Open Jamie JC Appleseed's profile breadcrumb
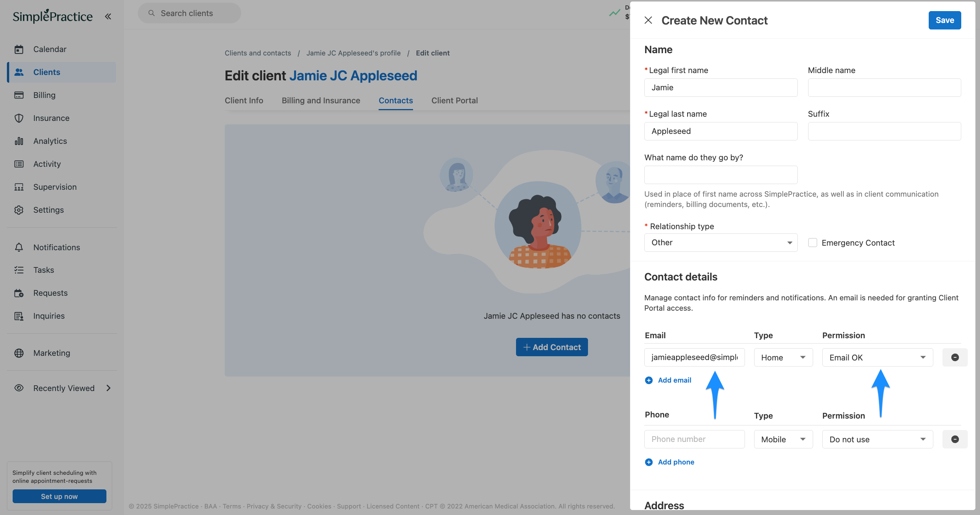The width and height of the screenshot is (980, 515). (353, 53)
